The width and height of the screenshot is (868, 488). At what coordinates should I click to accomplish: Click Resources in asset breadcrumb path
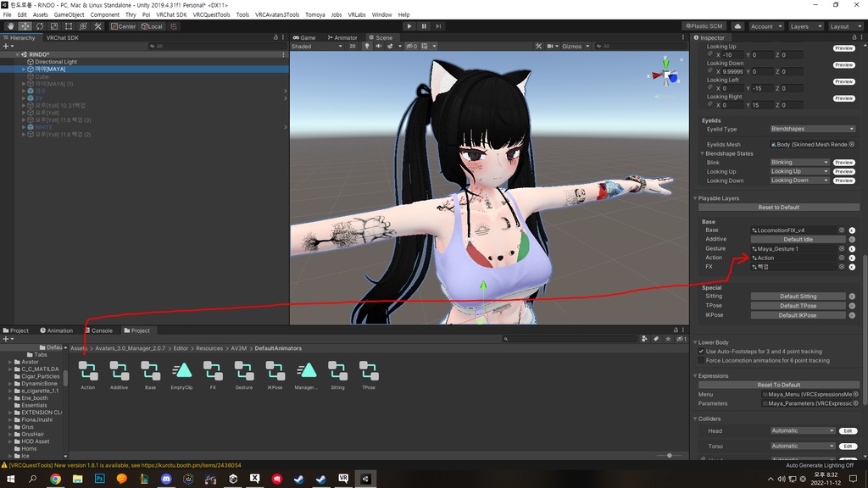tap(209, 348)
